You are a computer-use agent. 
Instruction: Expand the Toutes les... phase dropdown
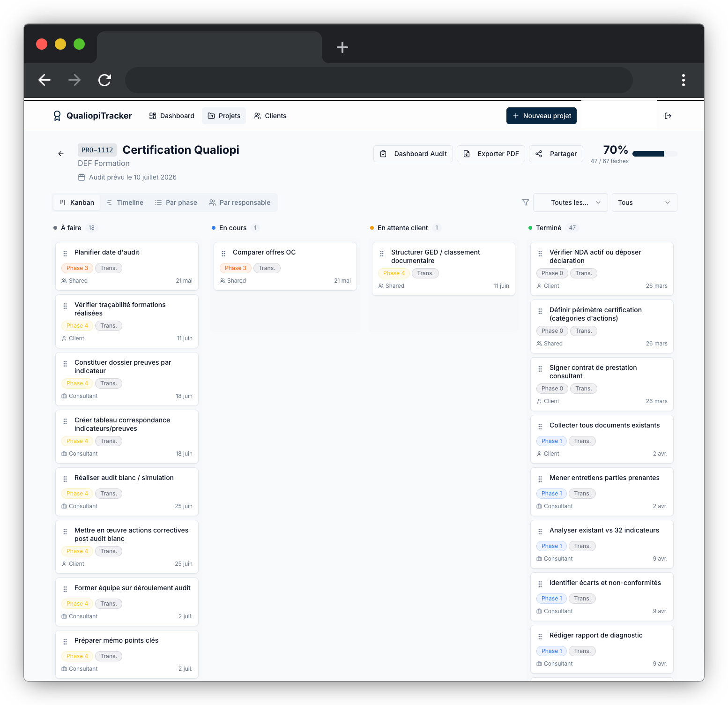[570, 202]
